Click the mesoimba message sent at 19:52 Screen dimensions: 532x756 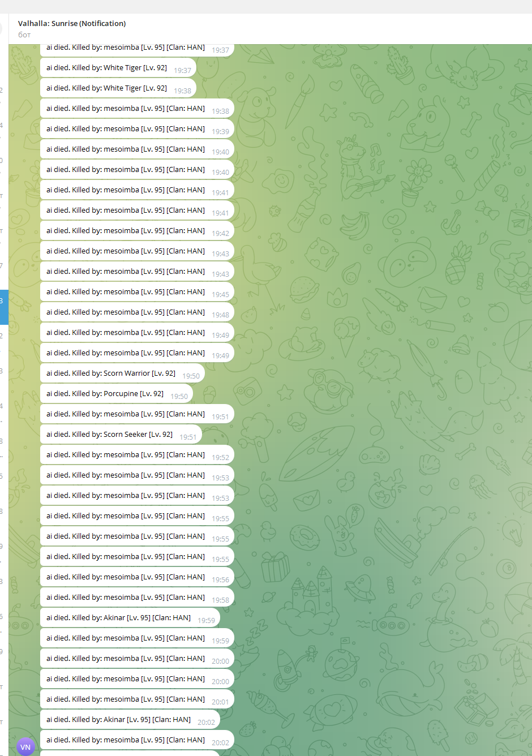[x=136, y=455]
